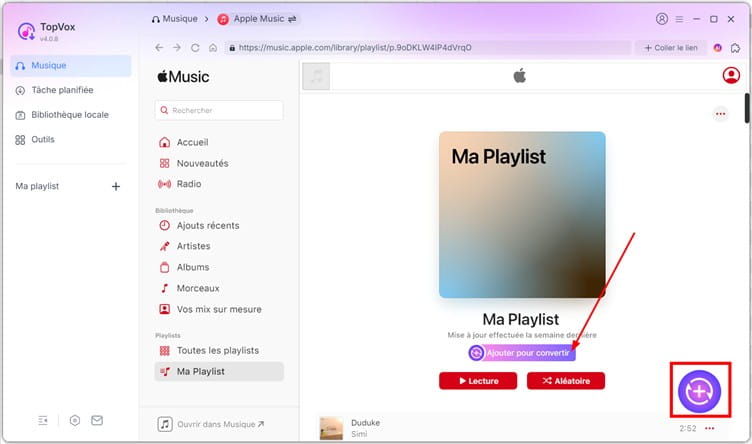The width and height of the screenshot is (752, 444).
Task: Open the TopVox account user icon
Action: pos(662,19)
